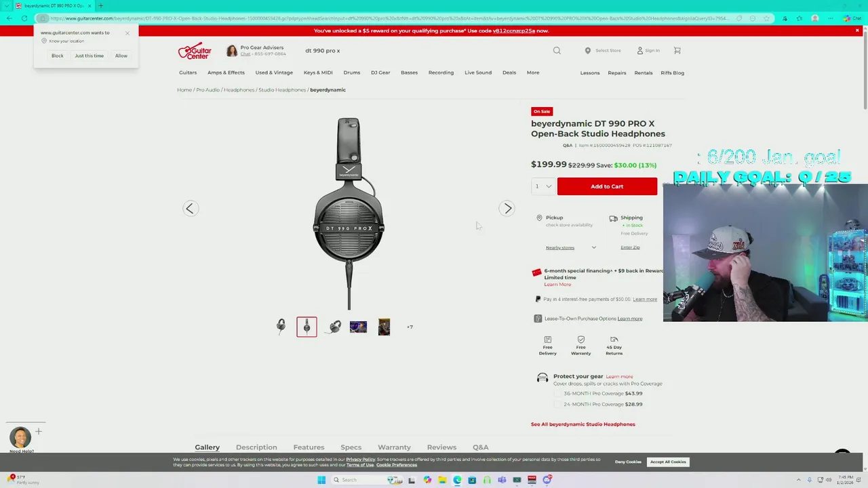Click the Pro Audio breadcrumb

pos(208,89)
